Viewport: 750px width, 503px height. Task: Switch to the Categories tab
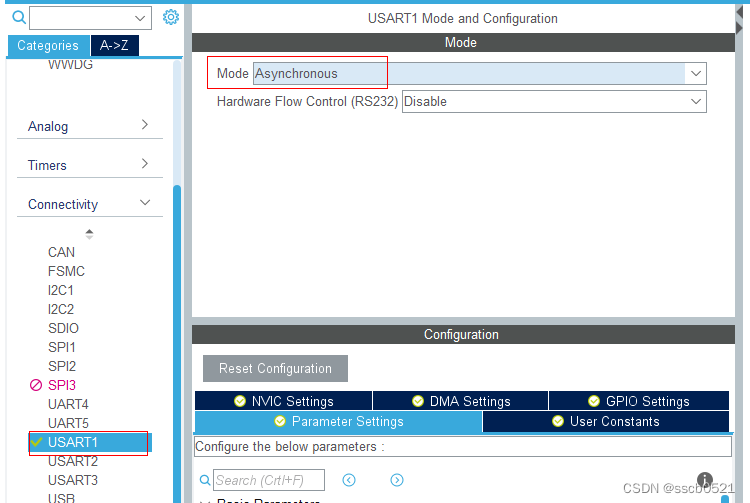pyautogui.click(x=48, y=45)
